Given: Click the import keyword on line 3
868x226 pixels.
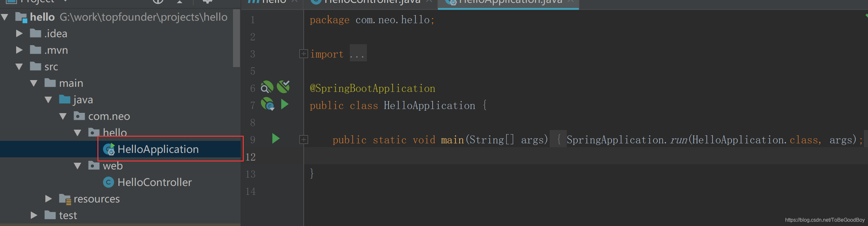Looking at the screenshot, I should [x=327, y=54].
